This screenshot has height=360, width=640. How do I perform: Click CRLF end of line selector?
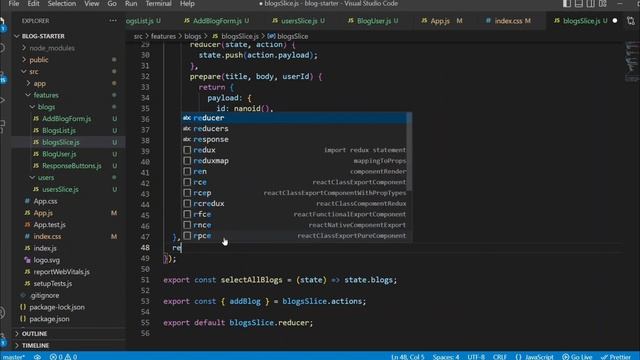pyautogui.click(x=500, y=357)
